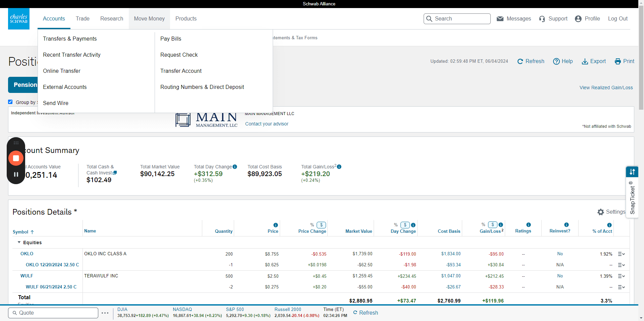Open actions menu for WULF row
This screenshot has height=321, width=644.
click(622, 276)
